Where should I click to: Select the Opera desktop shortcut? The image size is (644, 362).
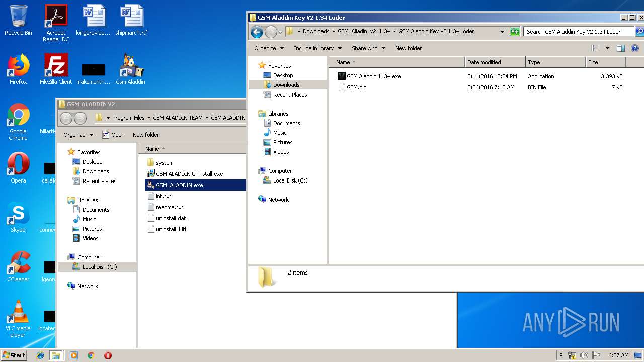pos(18,168)
